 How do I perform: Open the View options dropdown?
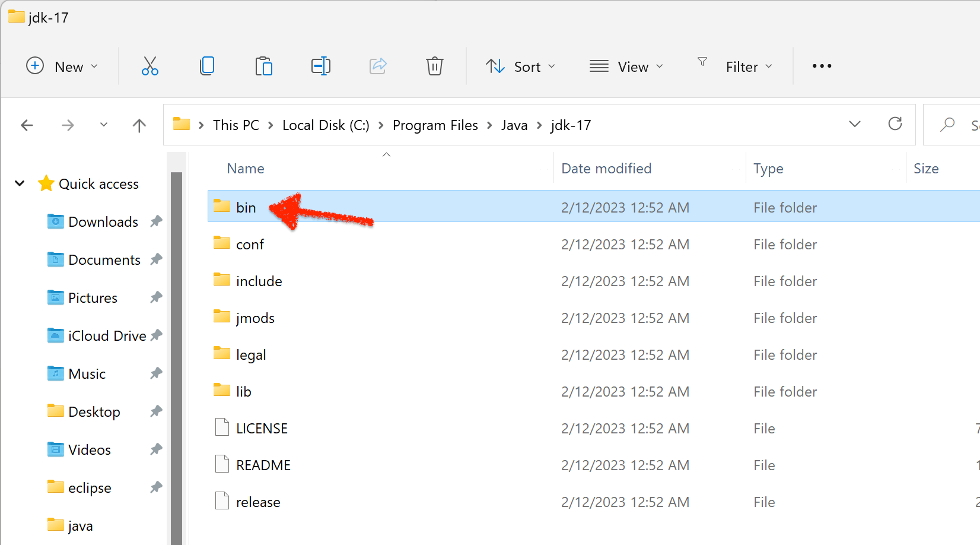[x=626, y=66]
